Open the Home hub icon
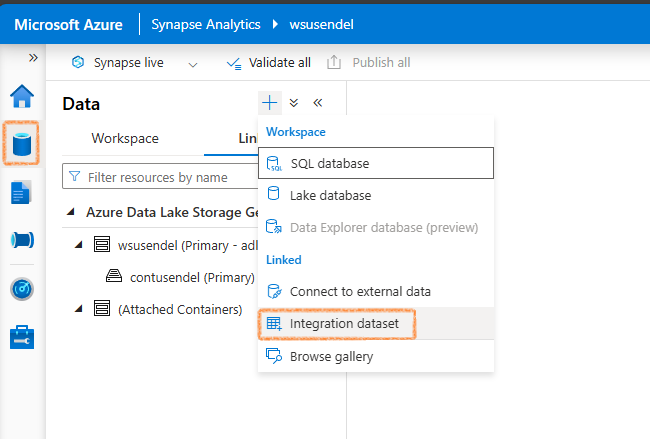The height and width of the screenshot is (439, 650). (x=22, y=96)
